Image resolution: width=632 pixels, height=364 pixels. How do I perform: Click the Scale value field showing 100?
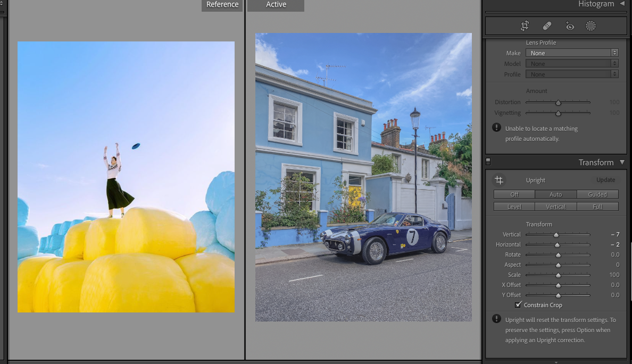[614, 275]
